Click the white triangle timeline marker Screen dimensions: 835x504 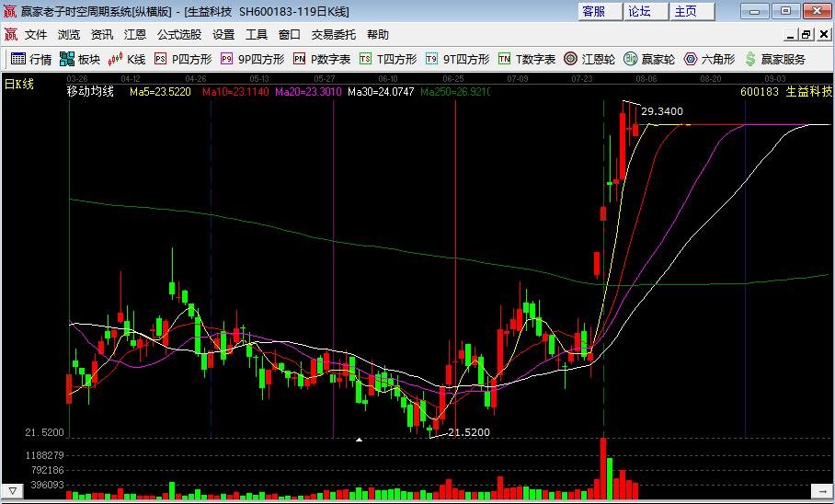click(360, 440)
